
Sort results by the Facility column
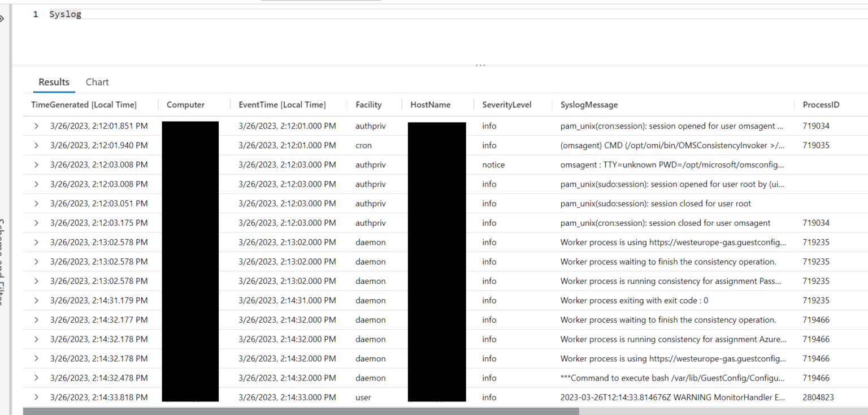(368, 105)
